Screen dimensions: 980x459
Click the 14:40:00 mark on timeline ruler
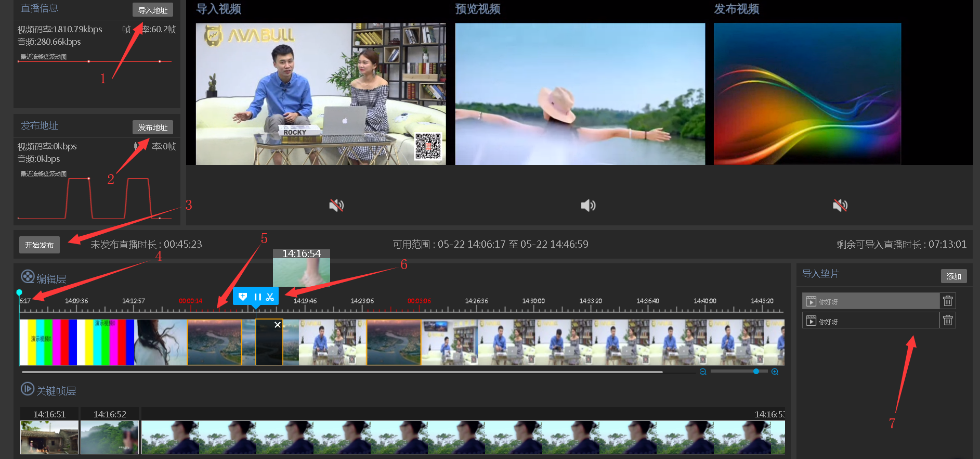[x=705, y=301]
